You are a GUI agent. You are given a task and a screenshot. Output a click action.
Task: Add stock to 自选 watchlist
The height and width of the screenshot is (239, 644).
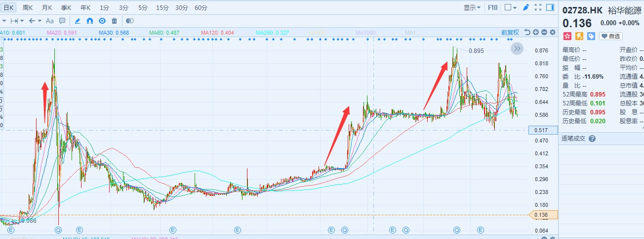click(x=611, y=36)
